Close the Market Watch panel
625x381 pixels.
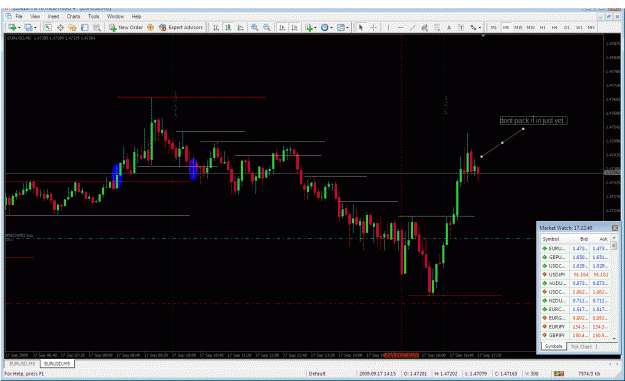[x=615, y=228]
